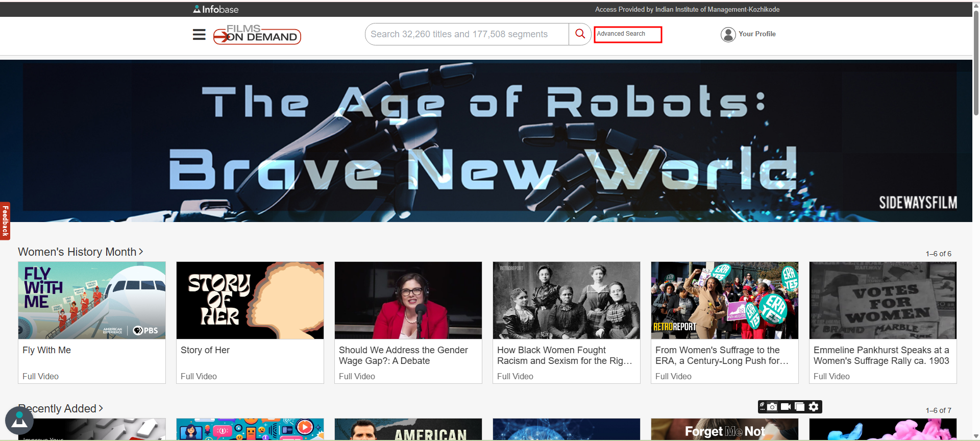
Task: Select the Votes for Women Pankhurst thumbnail
Action: [883, 301]
